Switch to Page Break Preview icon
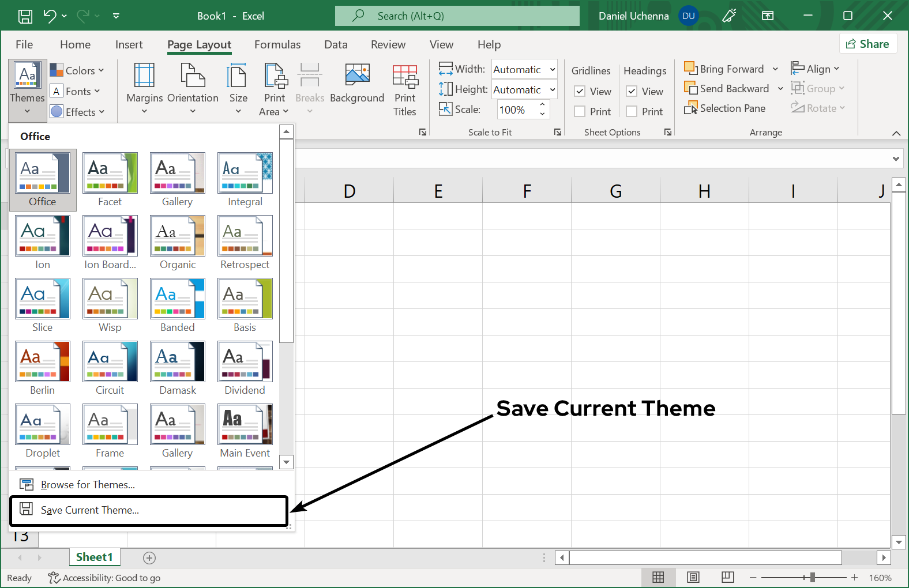 (x=728, y=577)
